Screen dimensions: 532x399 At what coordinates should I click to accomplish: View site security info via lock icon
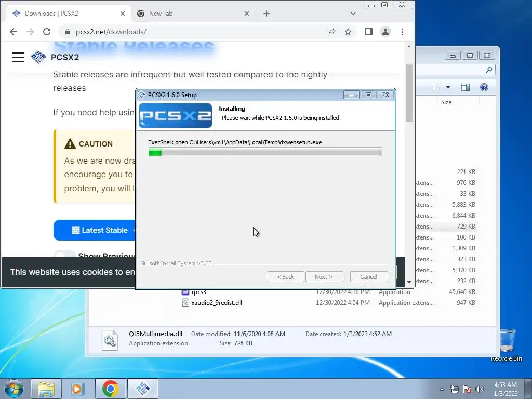tap(68, 32)
